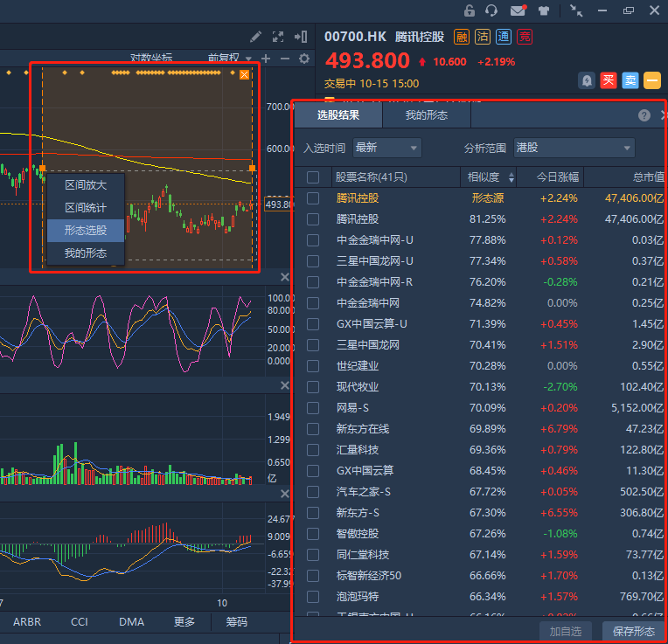Select 同仁堂科技 stock row name

[x=363, y=555]
